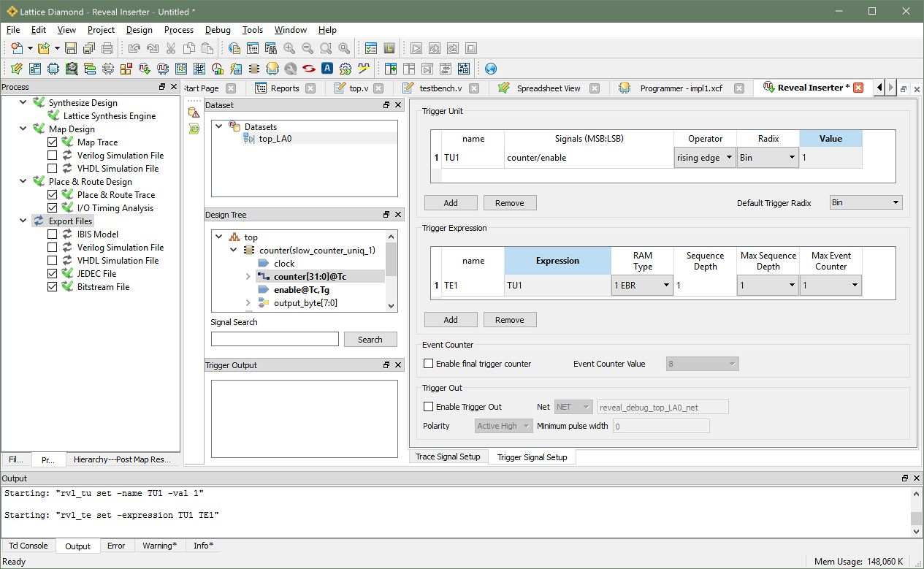Float the Process panel
This screenshot has height=569, width=924.
162,87
